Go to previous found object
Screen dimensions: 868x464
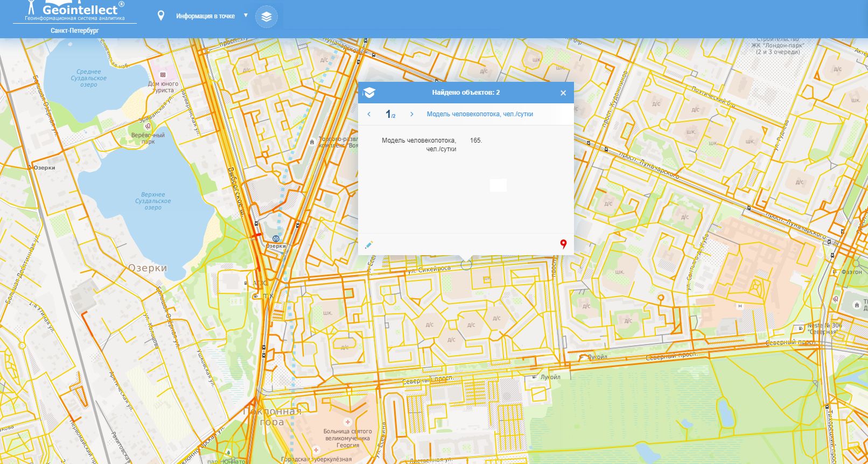[369, 114]
